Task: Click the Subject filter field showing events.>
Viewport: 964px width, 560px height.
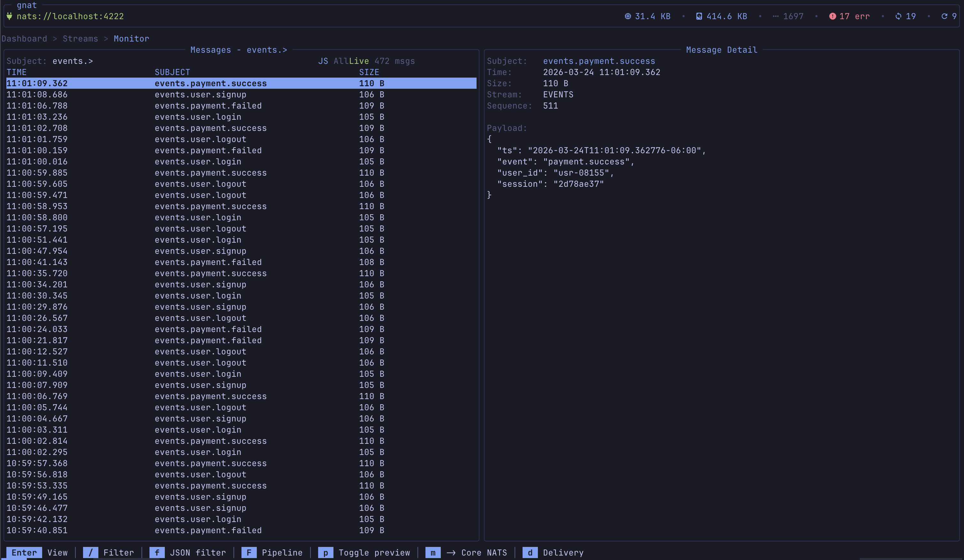Action: tap(73, 61)
